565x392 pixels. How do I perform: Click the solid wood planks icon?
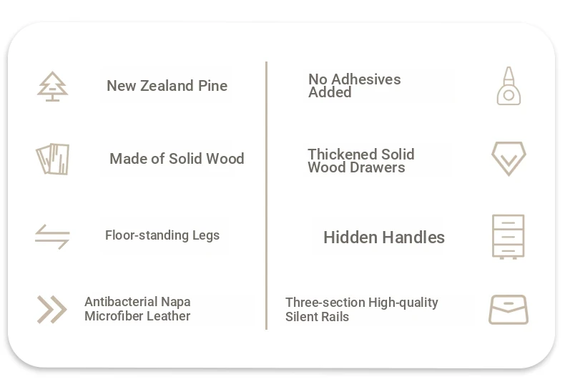point(53,159)
